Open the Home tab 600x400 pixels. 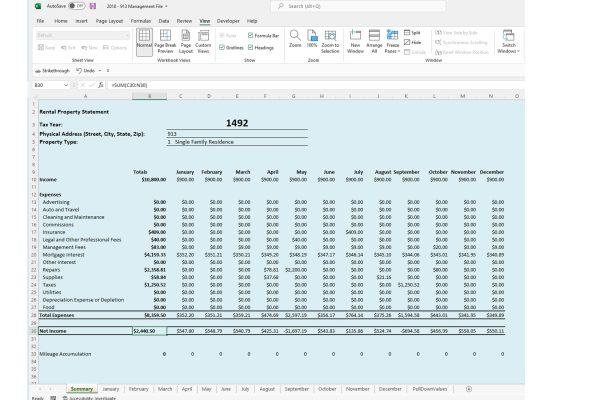(x=61, y=21)
